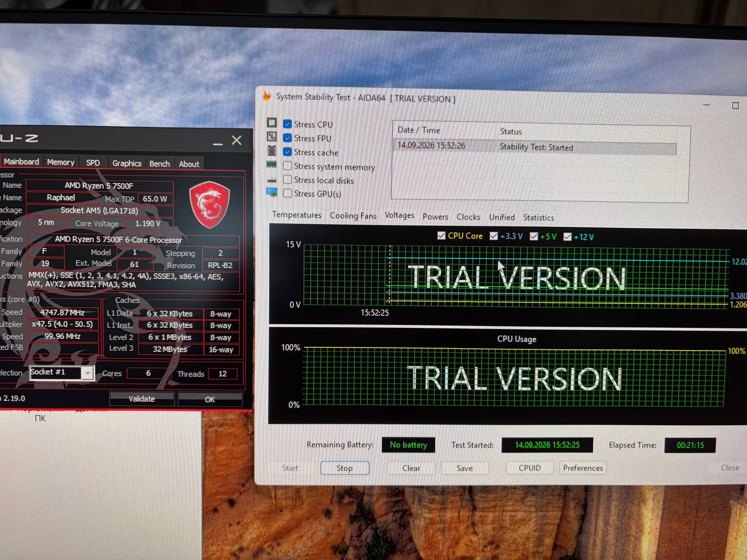
Task: Open the Memory tab in CPU-Z
Action: (61, 162)
